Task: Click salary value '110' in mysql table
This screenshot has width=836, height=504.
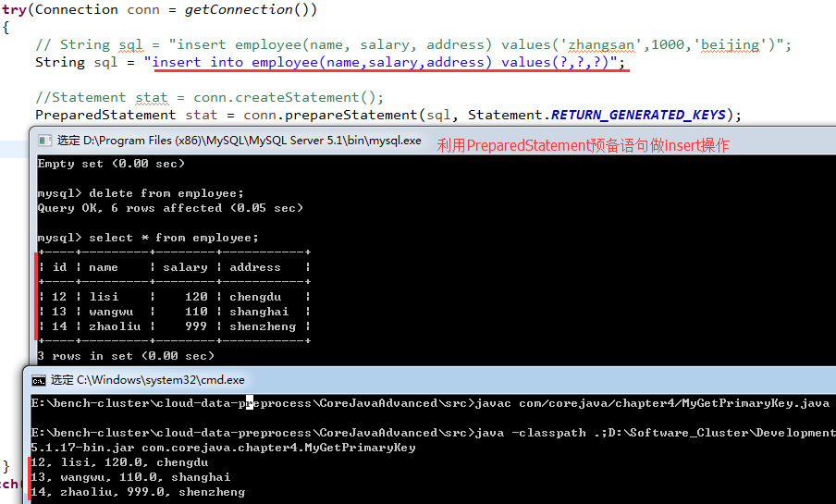Action: pos(196,312)
